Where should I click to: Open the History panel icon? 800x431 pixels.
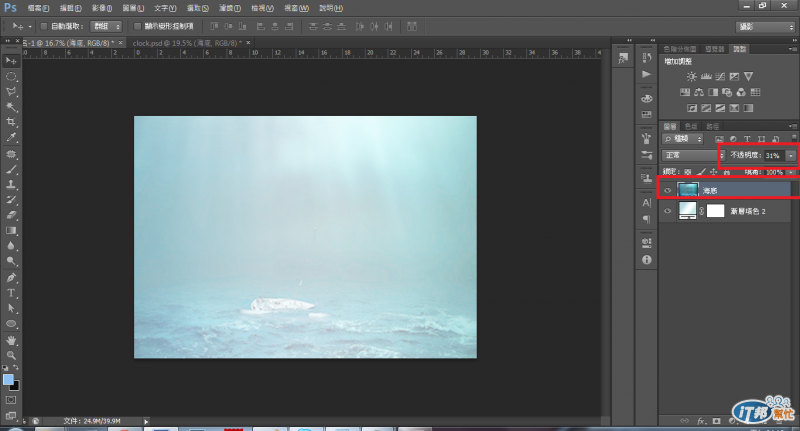[647, 58]
